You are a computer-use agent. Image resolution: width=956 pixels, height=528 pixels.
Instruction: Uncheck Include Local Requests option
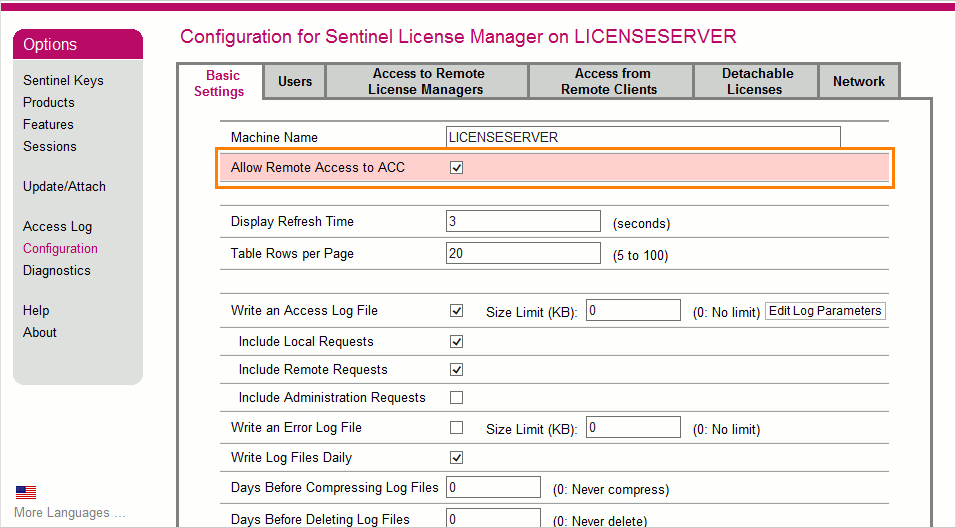[x=457, y=342]
